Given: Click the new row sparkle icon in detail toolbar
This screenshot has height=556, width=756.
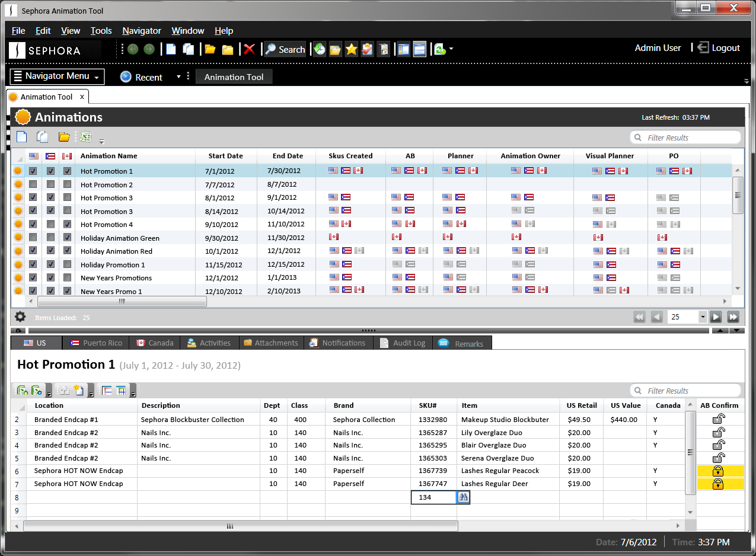Looking at the screenshot, I should (x=79, y=390).
